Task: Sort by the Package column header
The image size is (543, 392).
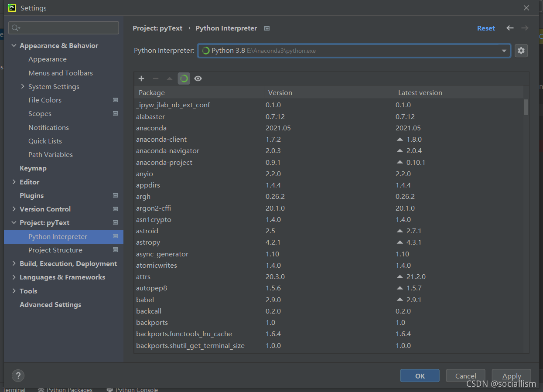Action: point(199,92)
